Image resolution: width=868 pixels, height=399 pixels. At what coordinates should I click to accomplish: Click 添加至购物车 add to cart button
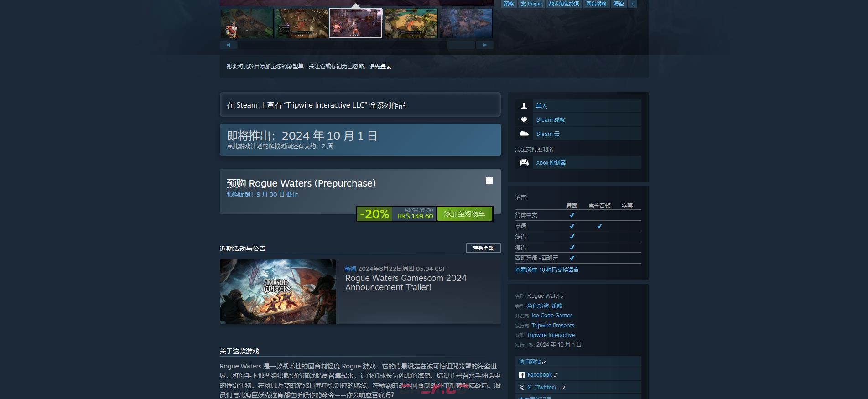(x=464, y=214)
